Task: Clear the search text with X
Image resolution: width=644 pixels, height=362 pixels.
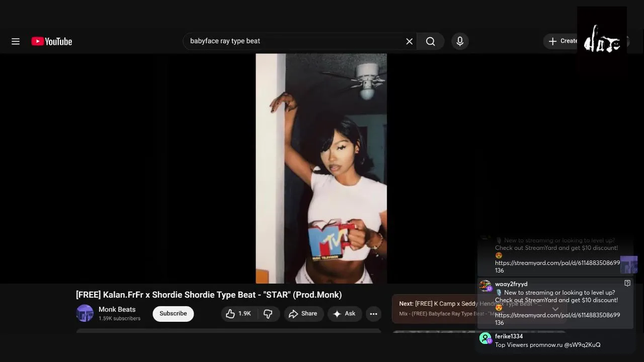Action: 410,41
